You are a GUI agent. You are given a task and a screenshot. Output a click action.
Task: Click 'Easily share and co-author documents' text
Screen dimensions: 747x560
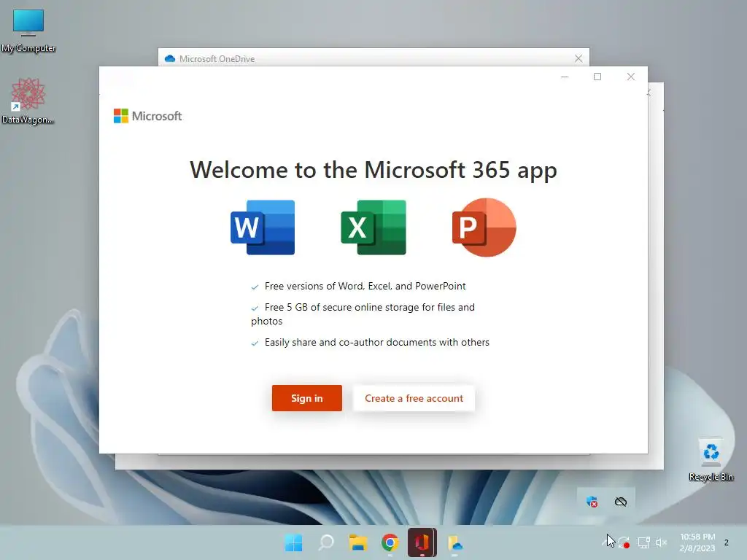point(377,343)
